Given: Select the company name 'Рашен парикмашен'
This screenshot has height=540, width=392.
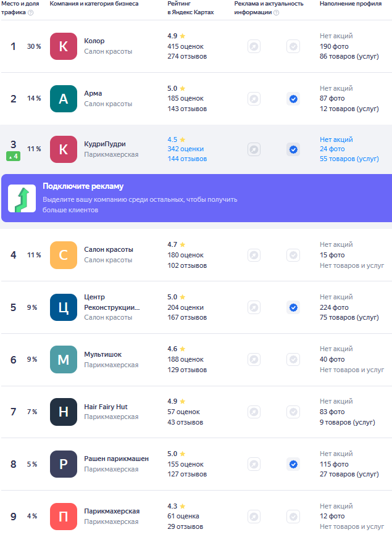Looking at the screenshot, I should click(x=117, y=459).
